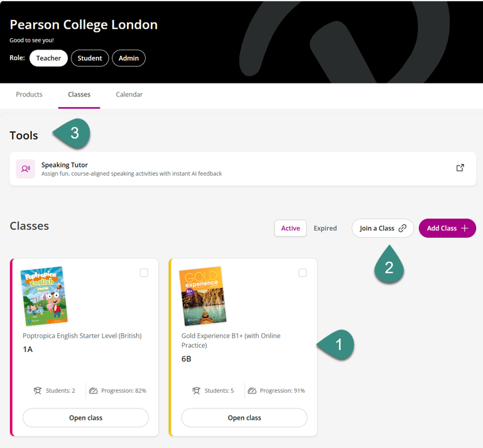The width and height of the screenshot is (483, 448).
Task: Tick the checkbox on the Poptropica English card
Action: [144, 273]
